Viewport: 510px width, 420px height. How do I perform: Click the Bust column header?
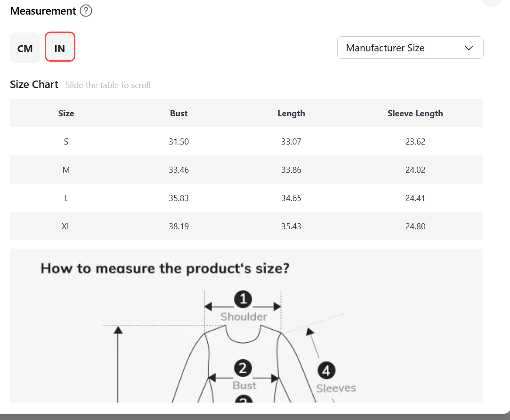(178, 113)
